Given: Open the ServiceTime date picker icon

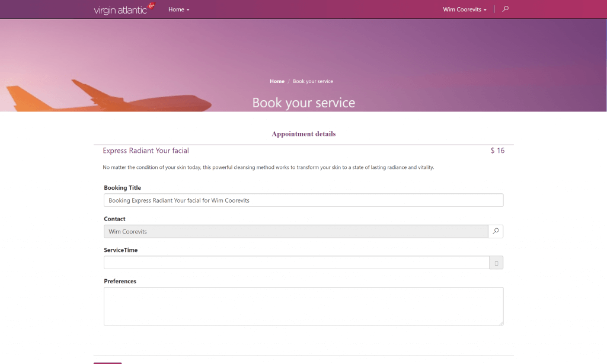Looking at the screenshot, I should coord(496,263).
